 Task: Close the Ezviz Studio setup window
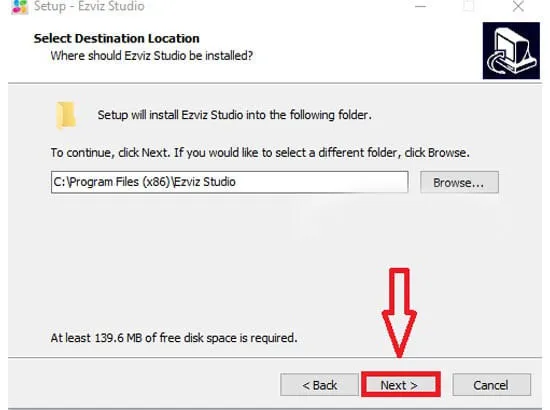(518, 6)
